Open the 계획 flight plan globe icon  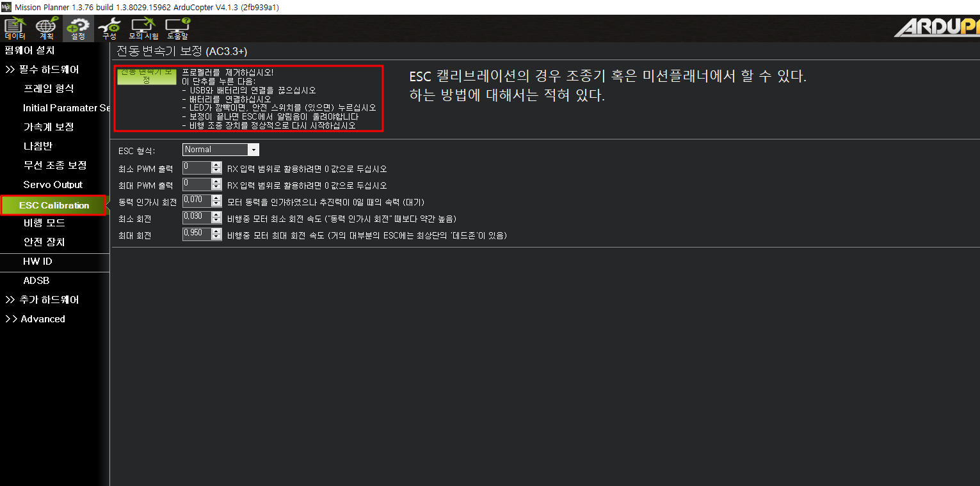point(46,29)
